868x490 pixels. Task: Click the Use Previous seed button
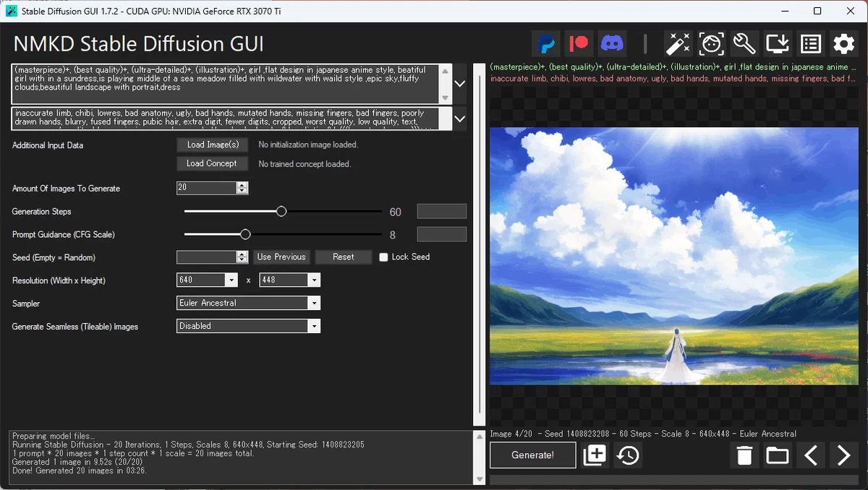pyautogui.click(x=281, y=257)
